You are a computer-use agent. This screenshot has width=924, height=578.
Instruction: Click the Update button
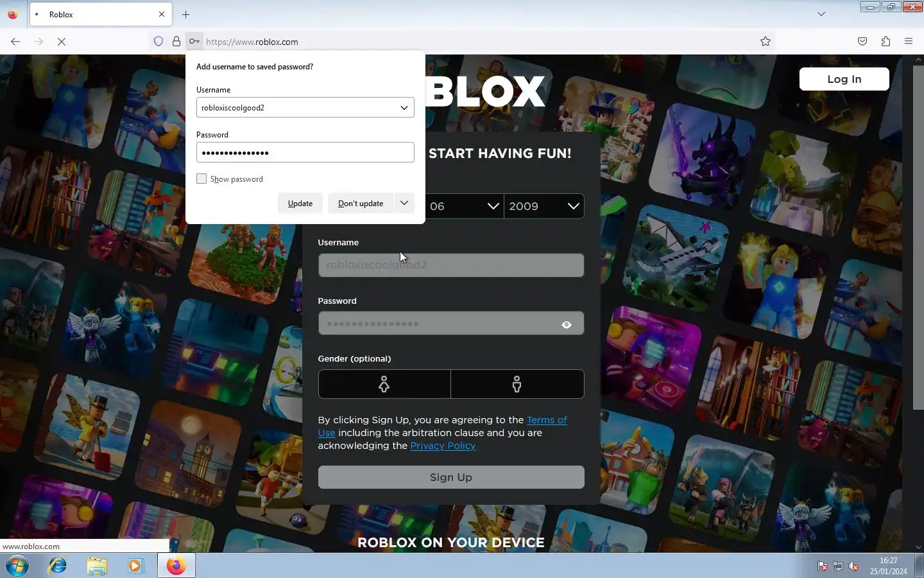click(x=300, y=204)
